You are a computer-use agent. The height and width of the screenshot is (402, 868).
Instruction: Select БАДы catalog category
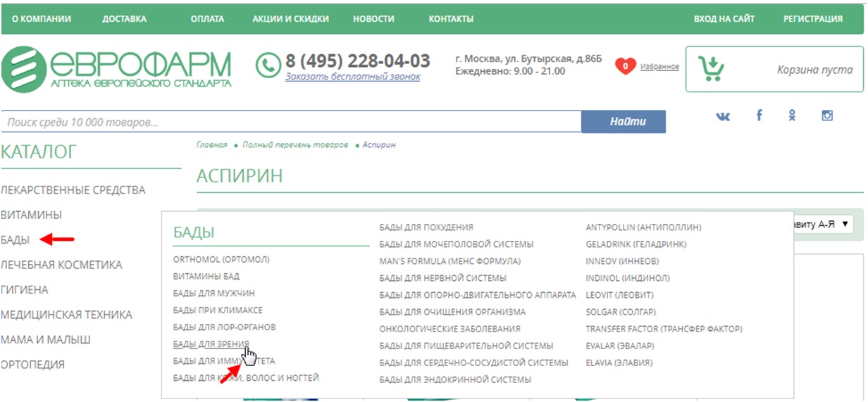(x=15, y=240)
